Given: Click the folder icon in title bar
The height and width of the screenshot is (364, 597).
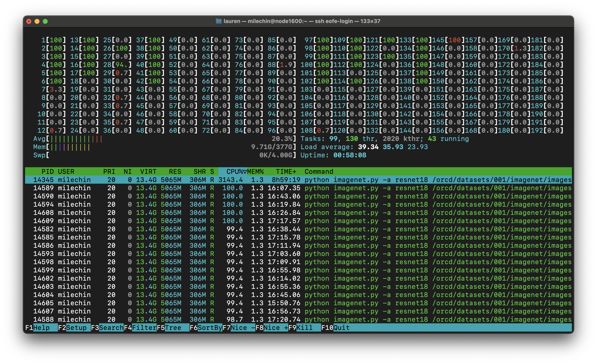Looking at the screenshot, I should 219,21.
